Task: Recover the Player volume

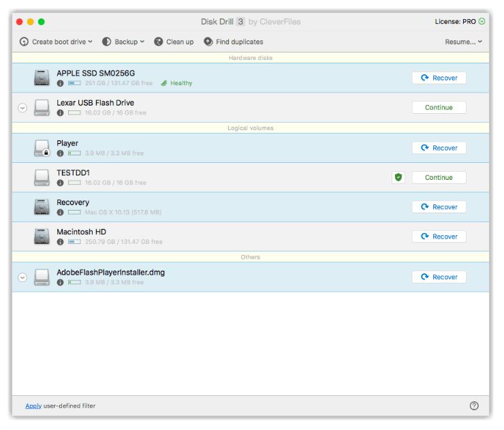Action: tap(439, 148)
